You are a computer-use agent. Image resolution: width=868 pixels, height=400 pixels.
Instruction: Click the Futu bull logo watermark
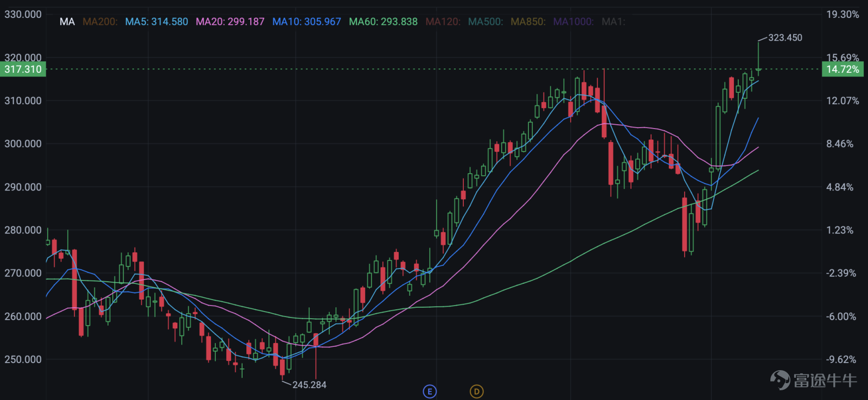coord(813,380)
